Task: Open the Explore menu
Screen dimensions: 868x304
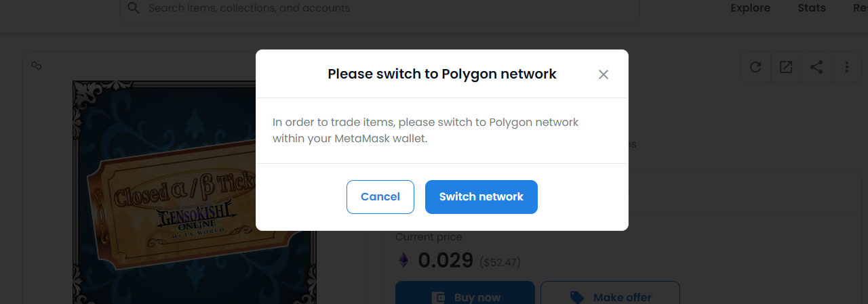Action: click(x=750, y=8)
